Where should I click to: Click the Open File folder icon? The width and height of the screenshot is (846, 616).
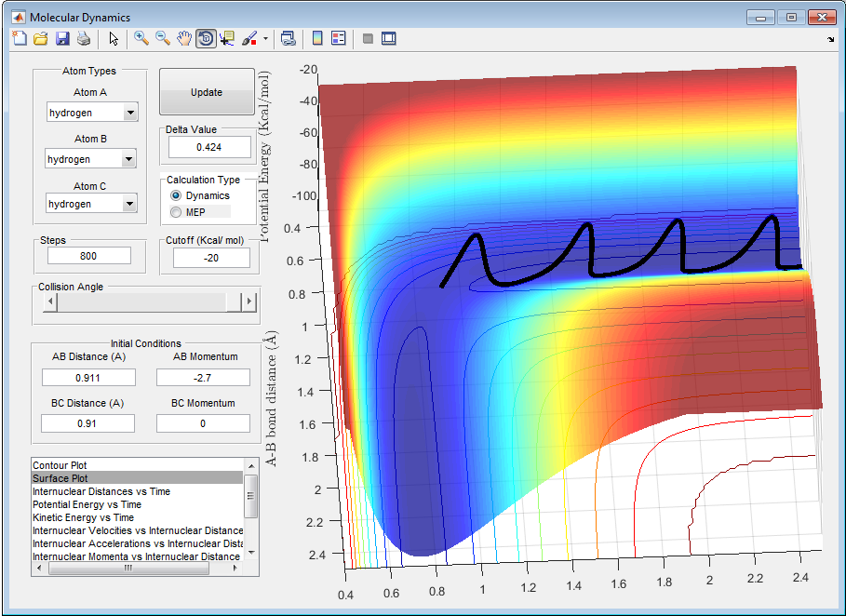pyautogui.click(x=40, y=38)
